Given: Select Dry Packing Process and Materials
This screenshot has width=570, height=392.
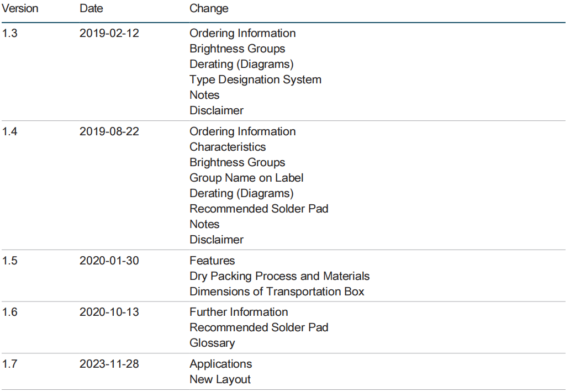Looking at the screenshot, I should [279, 276].
